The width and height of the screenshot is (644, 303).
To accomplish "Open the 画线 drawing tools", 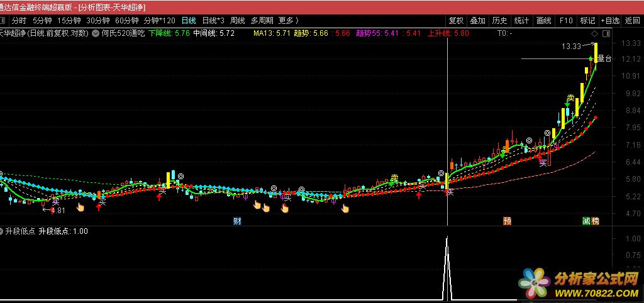I will pyautogui.click(x=543, y=20).
